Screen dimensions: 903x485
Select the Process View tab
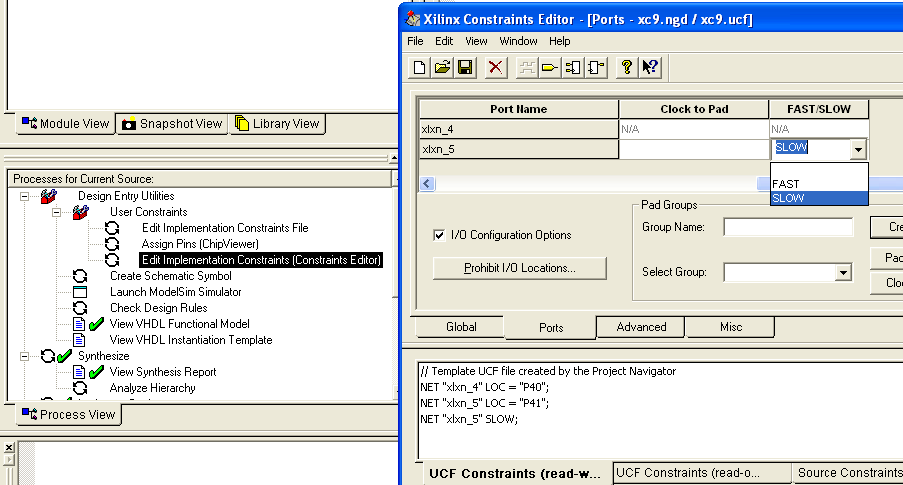tap(69, 415)
